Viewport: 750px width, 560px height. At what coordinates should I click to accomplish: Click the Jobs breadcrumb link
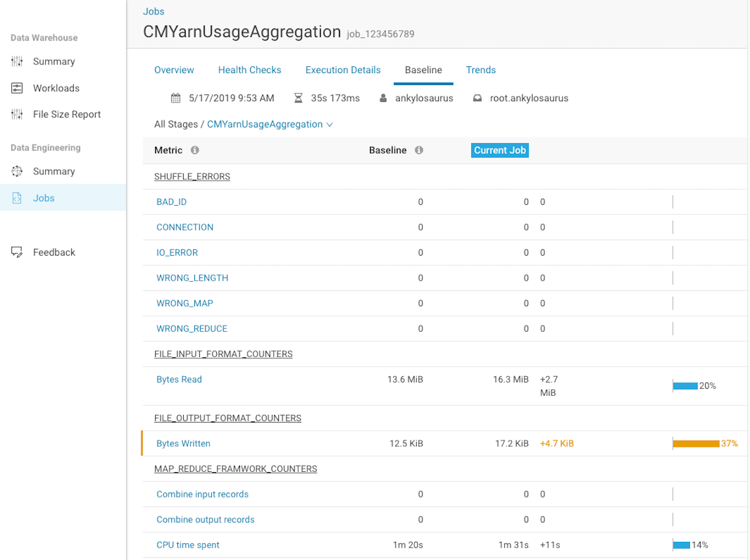click(x=154, y=11)
